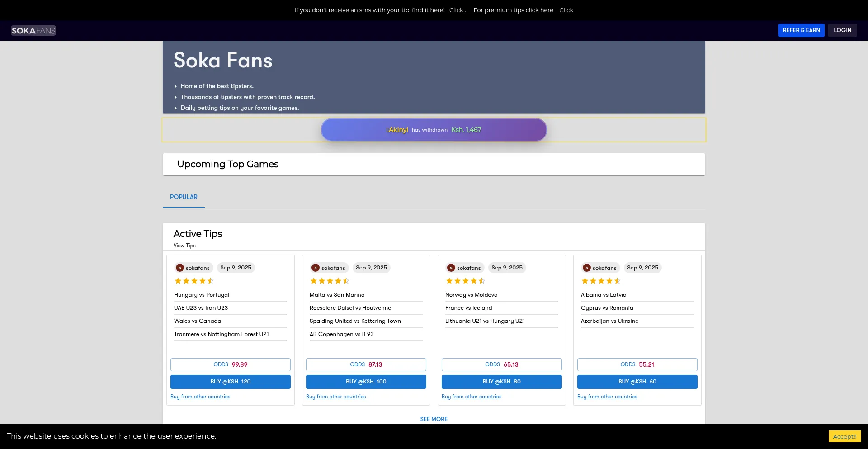The width and height of the screenshot is (868, 449).
Task: Buy the tip at KSH. 80
Action: (502, 382)
